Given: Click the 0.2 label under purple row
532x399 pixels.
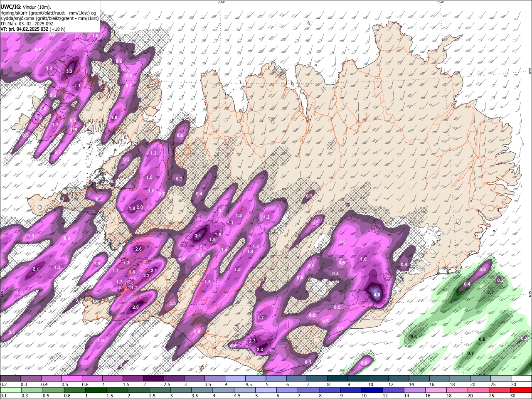Looking at the screenshot, I should click(x=3, y=384).
